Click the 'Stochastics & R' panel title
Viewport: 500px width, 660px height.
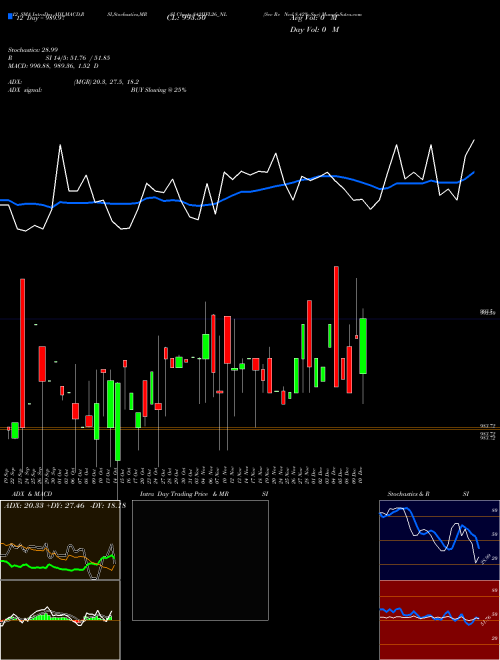pos(409,494)
